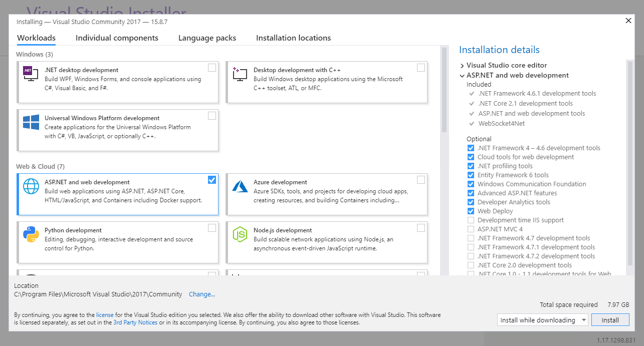The width and height of the screenshot is (644, 346).
Task: Open the 3rd Party Notices link
Action: [135, 323]
